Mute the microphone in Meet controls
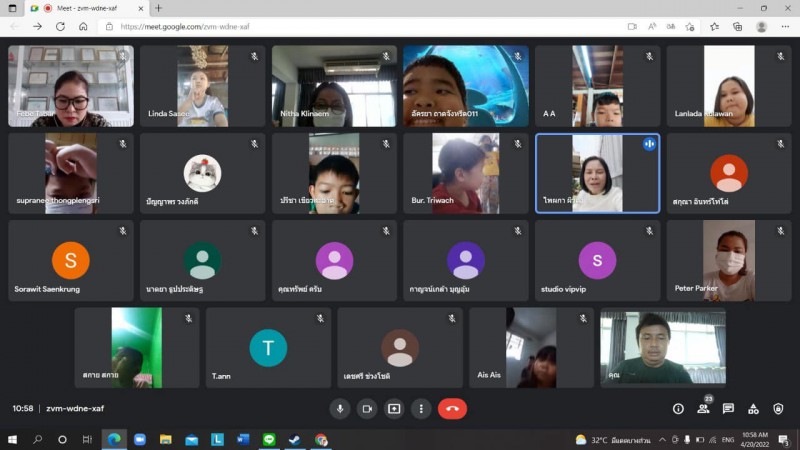The height and width of the screenshot is (450, 800). pos(340,408)
